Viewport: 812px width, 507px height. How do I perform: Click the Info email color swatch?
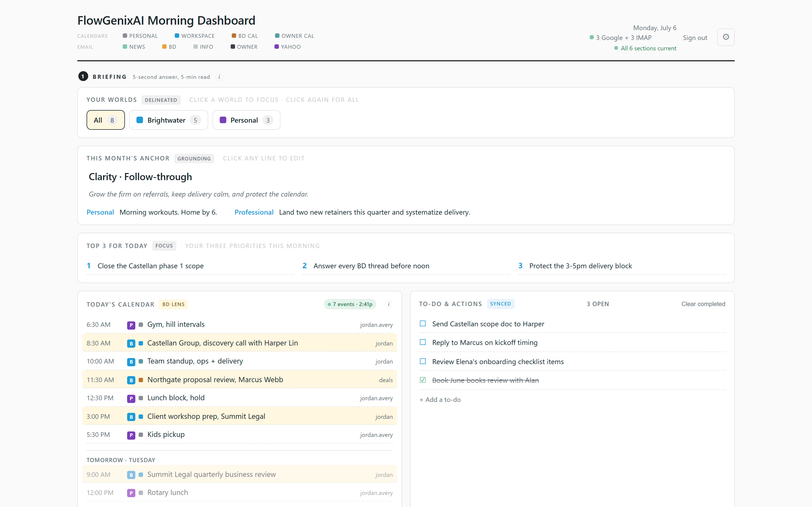(196, 47)
